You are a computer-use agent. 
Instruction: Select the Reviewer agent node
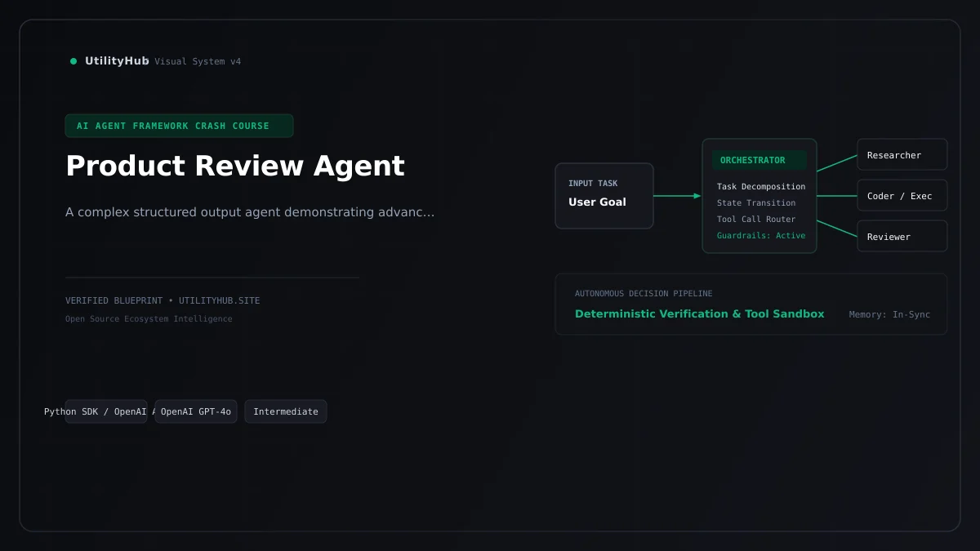click(x=902, y=236)
